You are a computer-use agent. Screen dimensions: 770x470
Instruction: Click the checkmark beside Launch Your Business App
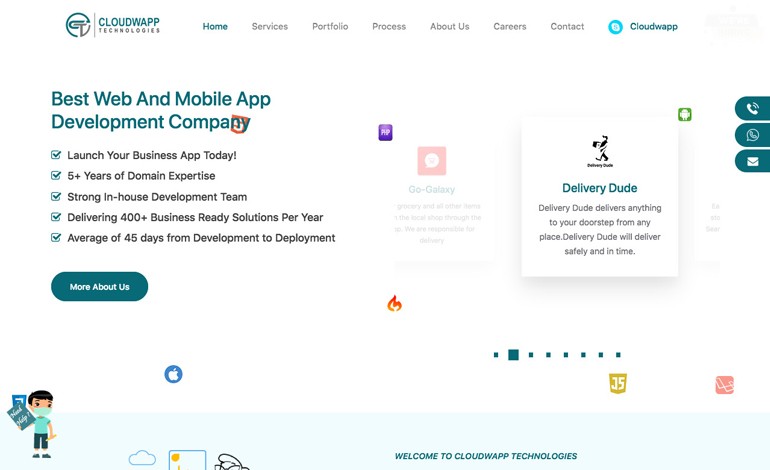(56, 155)
